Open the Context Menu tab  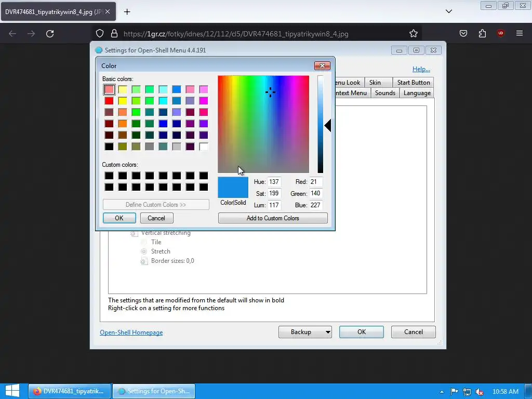click(353, 93)
